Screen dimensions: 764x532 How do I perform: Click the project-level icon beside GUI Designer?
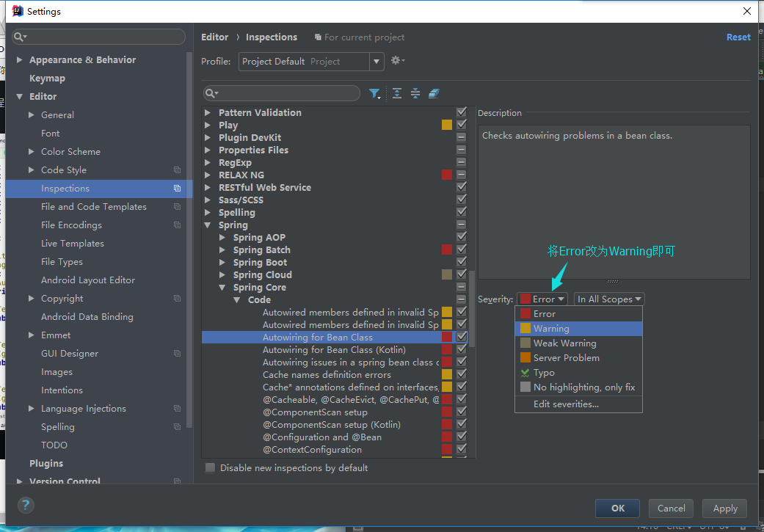point(178,353)
